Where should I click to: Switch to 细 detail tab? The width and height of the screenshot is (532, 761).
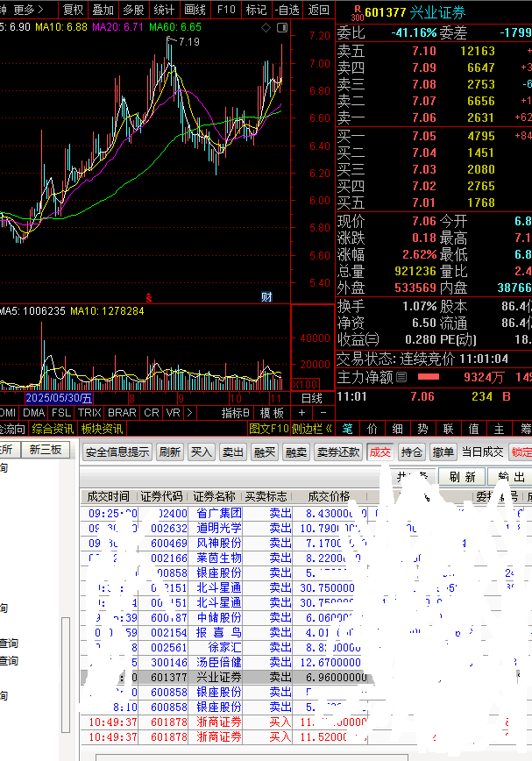pyautogui.click(x=398, y=429)
